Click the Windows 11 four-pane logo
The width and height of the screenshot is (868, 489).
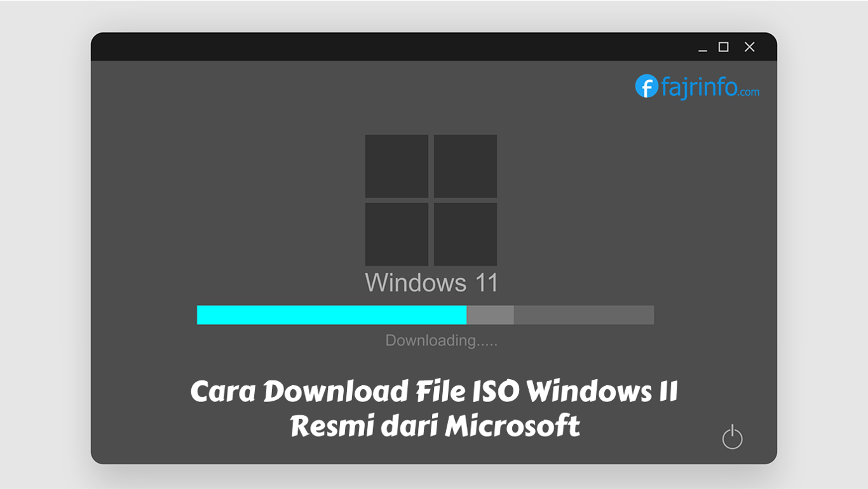431,200
